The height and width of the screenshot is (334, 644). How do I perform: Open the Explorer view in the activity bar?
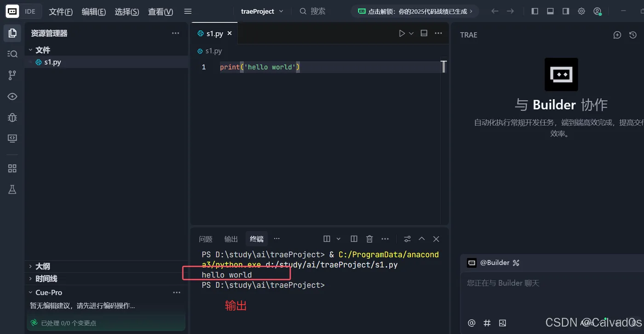point(12,33)
